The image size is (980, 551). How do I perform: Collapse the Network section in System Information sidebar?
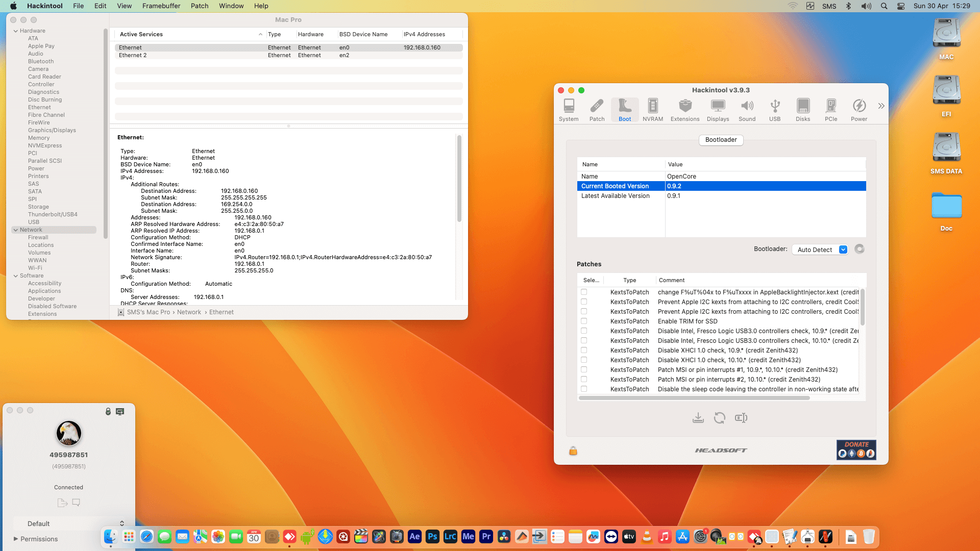point(15,230)
